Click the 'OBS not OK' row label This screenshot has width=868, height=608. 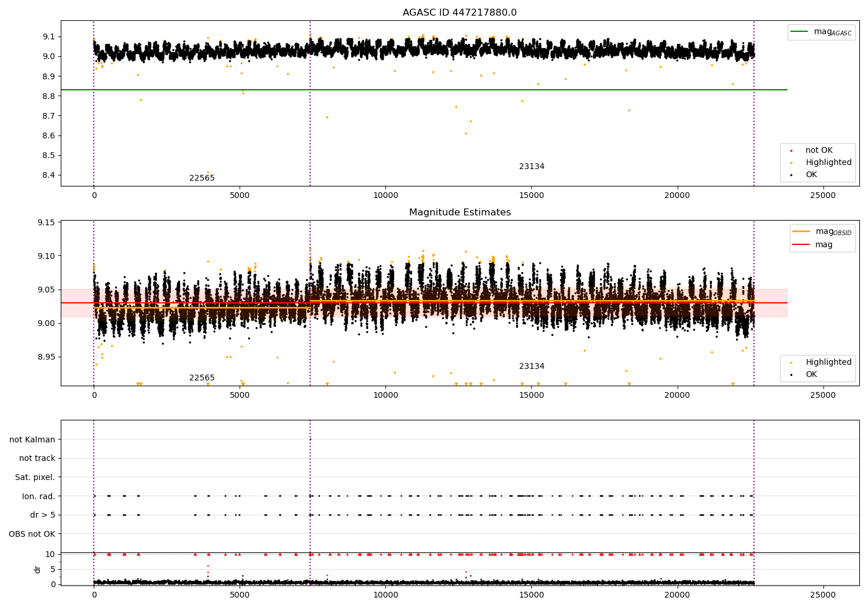(32, 534)
